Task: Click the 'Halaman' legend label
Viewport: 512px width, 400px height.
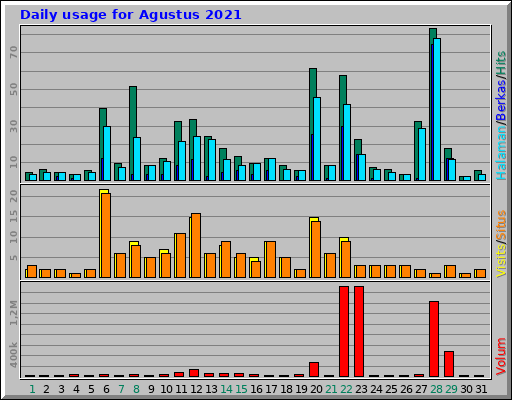Action: (x=501, y=152)
